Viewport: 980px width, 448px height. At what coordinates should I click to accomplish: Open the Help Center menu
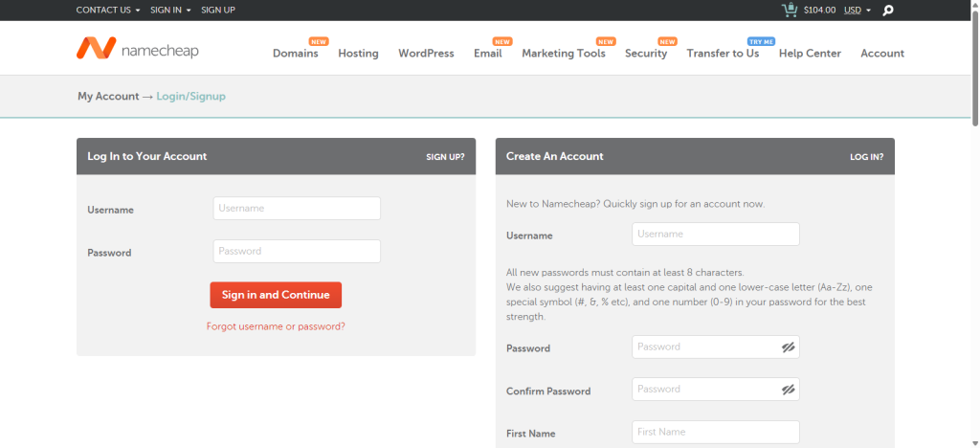(x=810, y=53)
